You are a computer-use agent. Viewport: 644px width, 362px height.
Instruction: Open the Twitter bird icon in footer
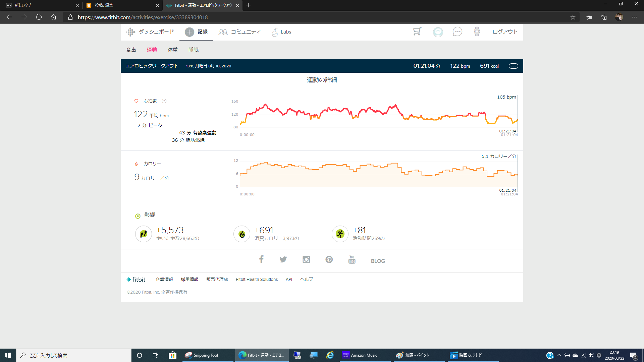(283, 259)
